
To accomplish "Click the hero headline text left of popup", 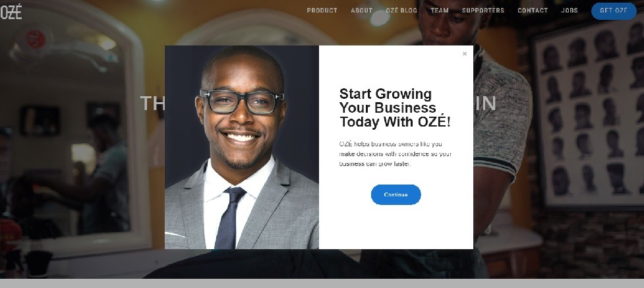I will click(x=152, y=103).
